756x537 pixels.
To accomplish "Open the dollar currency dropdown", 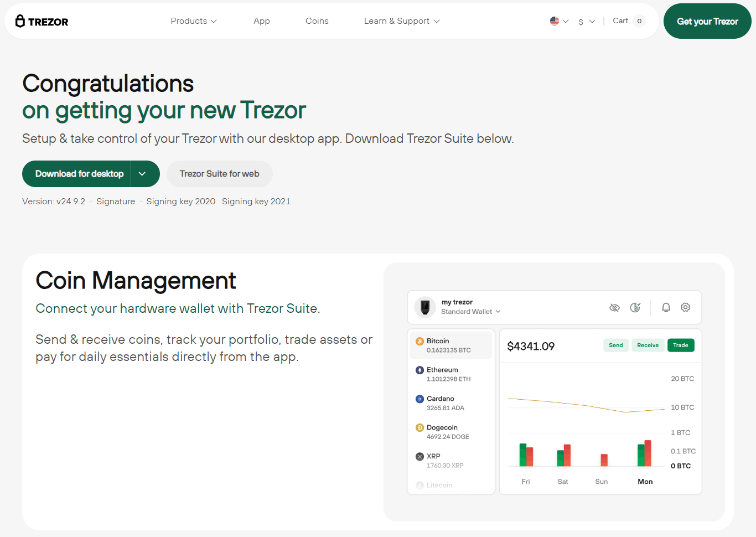I will tap(587, 22).
